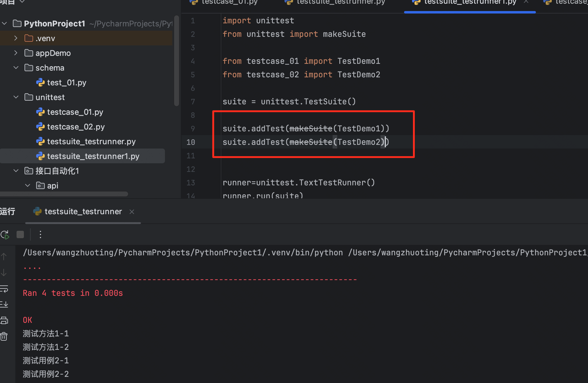Click the Python file icon for testsuite_testrunner.py
The width and height of the screenshot is (588, 383).
coord(40,141)
